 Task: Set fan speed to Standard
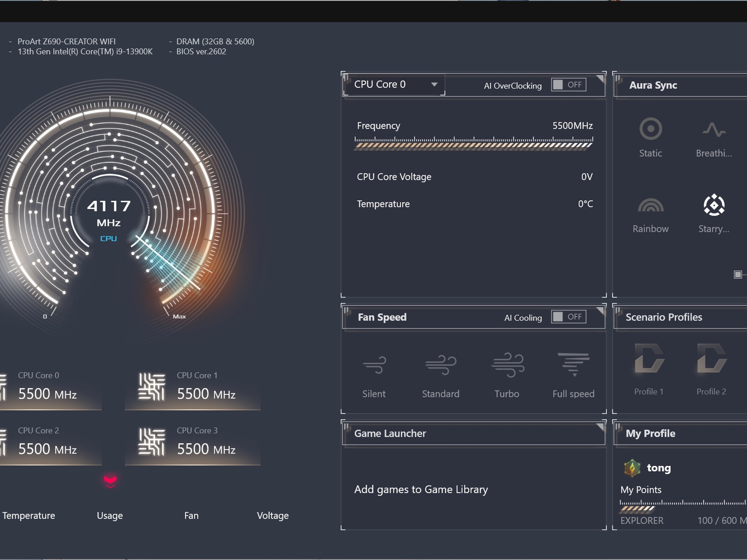click(441, 365)
